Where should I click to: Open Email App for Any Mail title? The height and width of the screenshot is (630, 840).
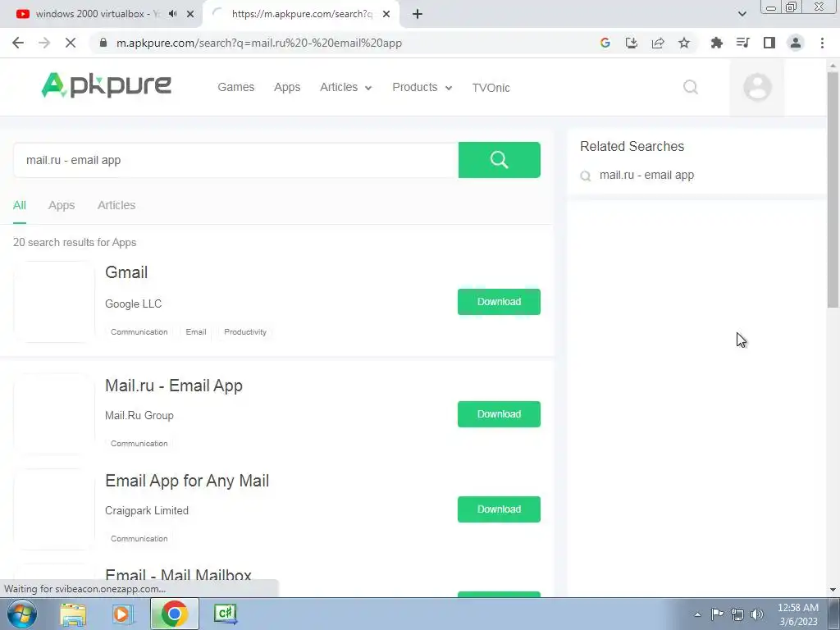pos(187,481)
